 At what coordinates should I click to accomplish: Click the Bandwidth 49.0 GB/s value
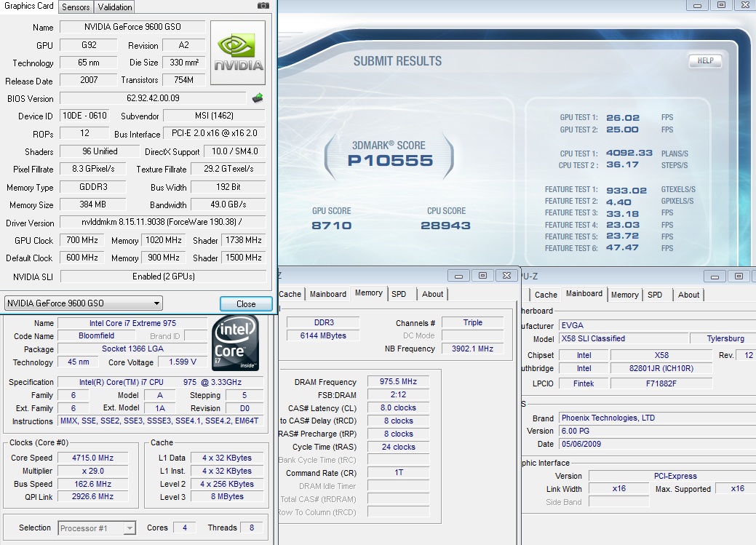click(x=228, y=204)
